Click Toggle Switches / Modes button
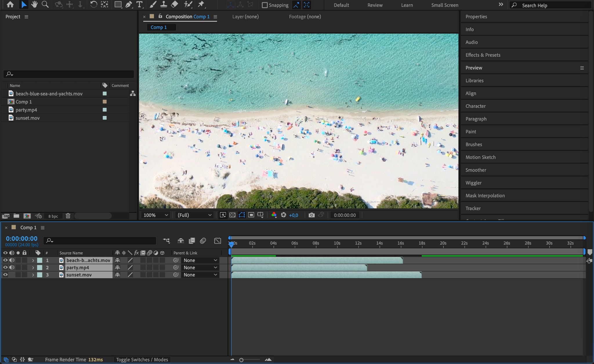The height and width of the screenshot is (364, 594). 142,359
